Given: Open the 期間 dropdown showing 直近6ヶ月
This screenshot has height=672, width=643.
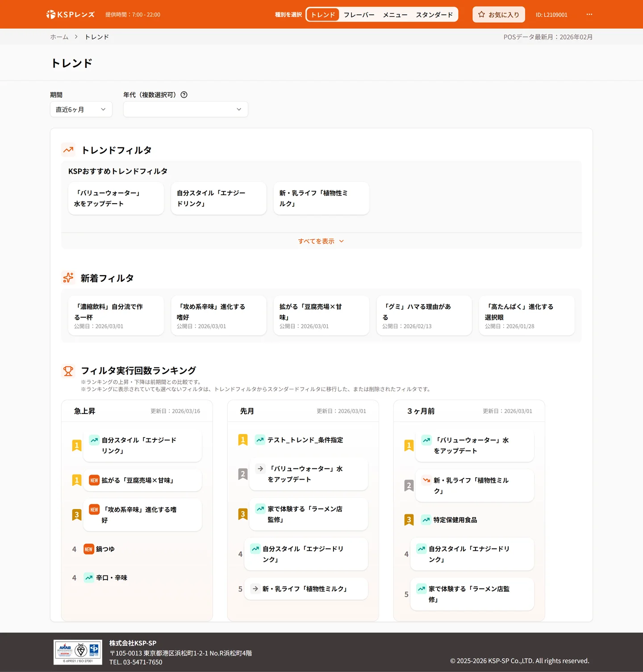Looking at the screenshot, I should tap(81, 109).
